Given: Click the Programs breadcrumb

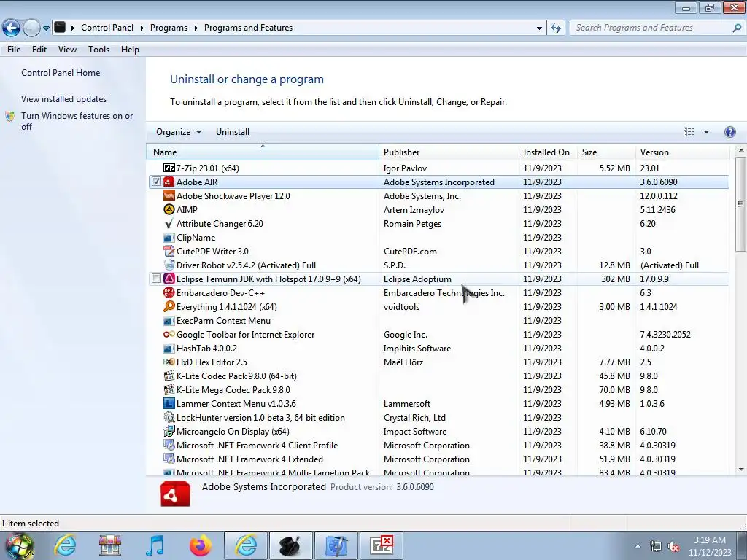Looking at the screenshot, I should pos(169,28).
